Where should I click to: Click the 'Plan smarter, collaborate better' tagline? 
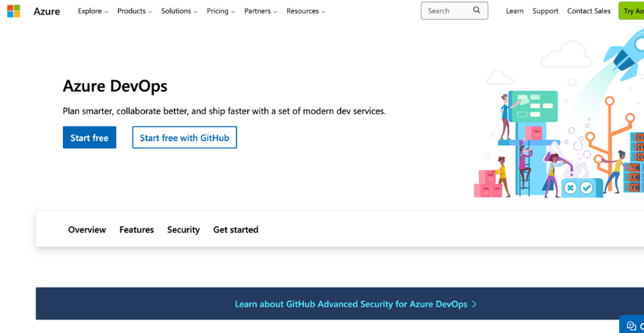tap(224, 111)
